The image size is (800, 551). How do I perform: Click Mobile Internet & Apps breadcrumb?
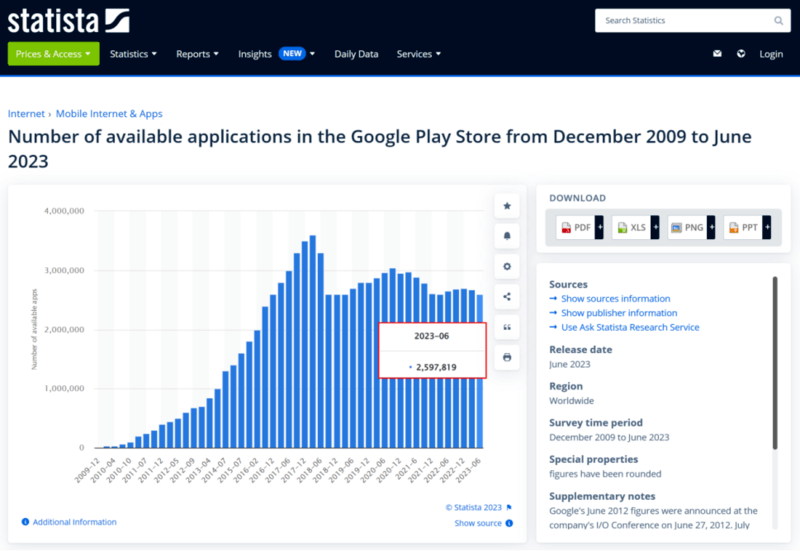coord(109,114)
